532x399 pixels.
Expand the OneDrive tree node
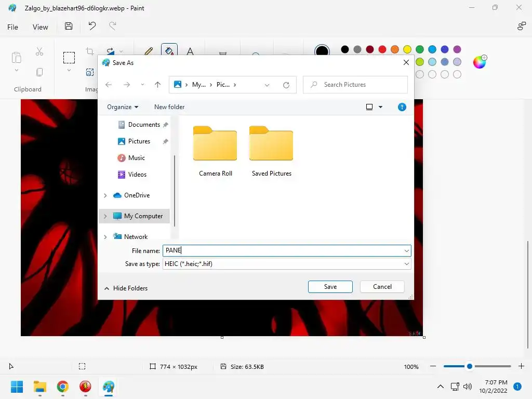pos(105,195)
